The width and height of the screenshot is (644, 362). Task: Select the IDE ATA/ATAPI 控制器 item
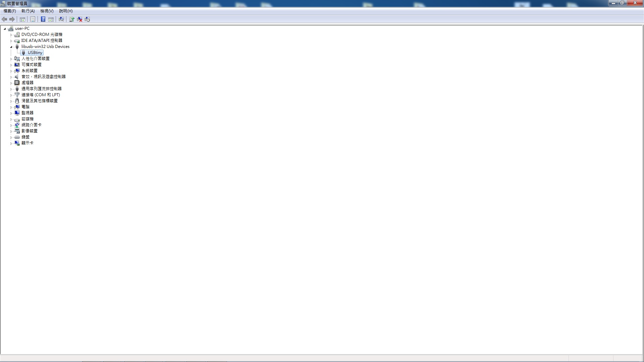pos(42,41)
